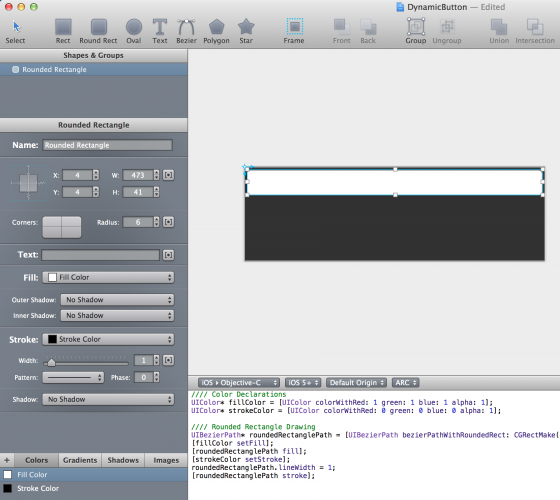The height and width of the screenshot is (500, 560).
Task: Click the Phase value field
Action: point(144,377)
